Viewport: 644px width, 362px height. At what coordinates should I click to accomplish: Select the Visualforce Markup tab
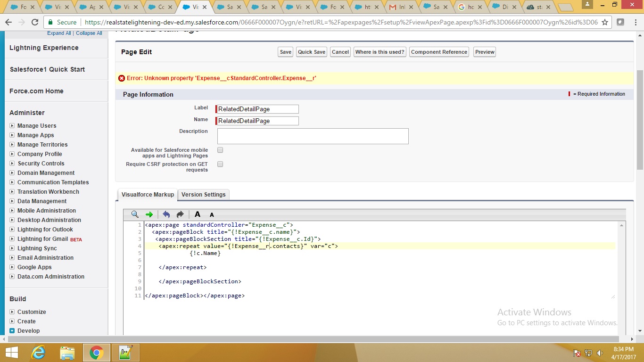tap(148, 194)
